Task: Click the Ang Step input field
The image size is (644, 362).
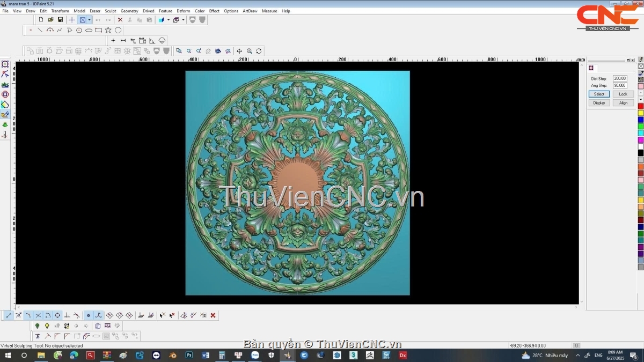Action: (620, 85)
